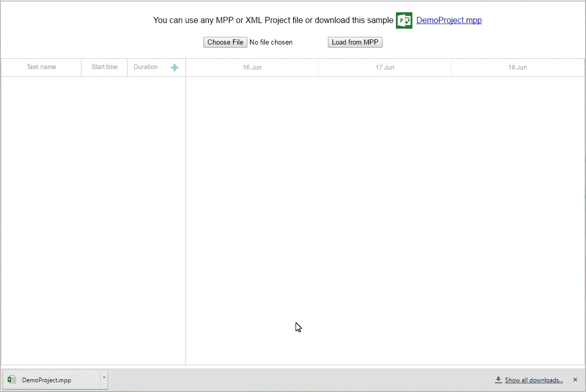Image resolution: width=586 pixels, height=392 pixels.
Task: Select the Duration column header
Action: pos(145,67)
